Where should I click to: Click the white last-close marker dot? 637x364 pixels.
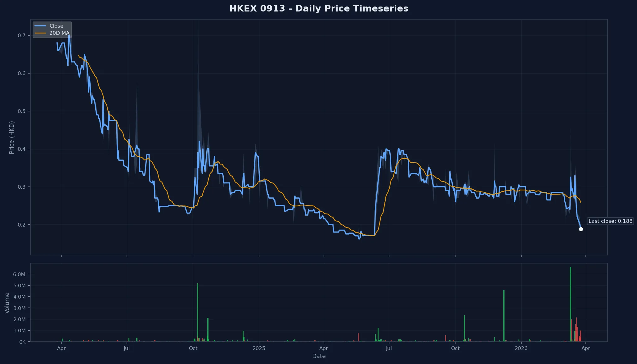[581, 229]
